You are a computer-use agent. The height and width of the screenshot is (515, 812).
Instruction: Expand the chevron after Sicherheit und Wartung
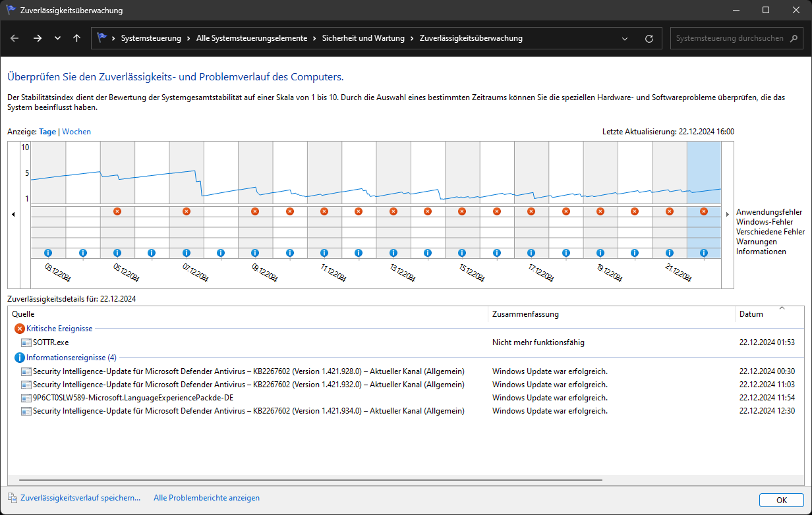(412, 38)
